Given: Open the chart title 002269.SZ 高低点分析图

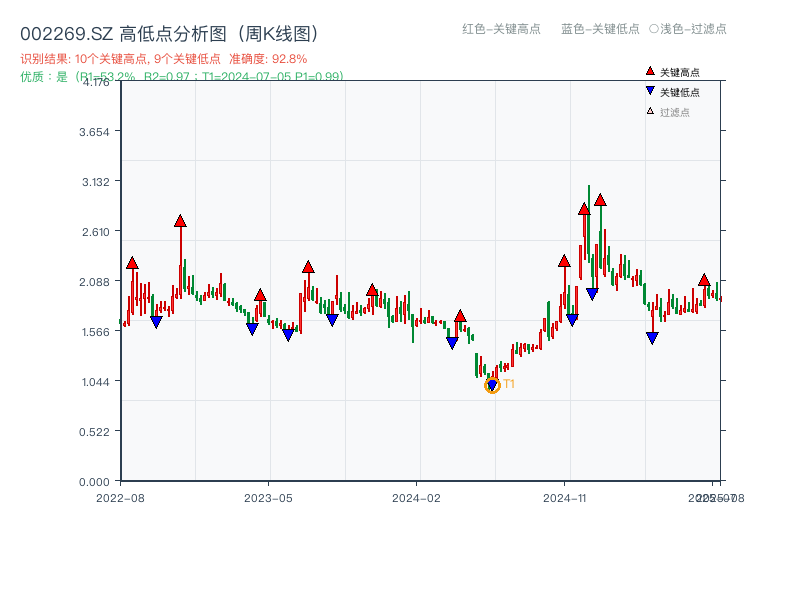Looking at the screenshot, I should (170, 30).
